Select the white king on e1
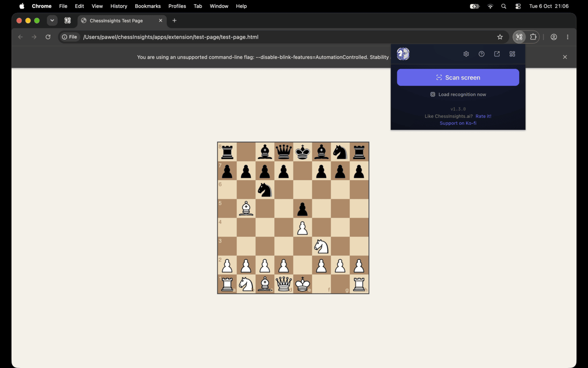This screenshot has height=368, width=588. tap(303, 284)
